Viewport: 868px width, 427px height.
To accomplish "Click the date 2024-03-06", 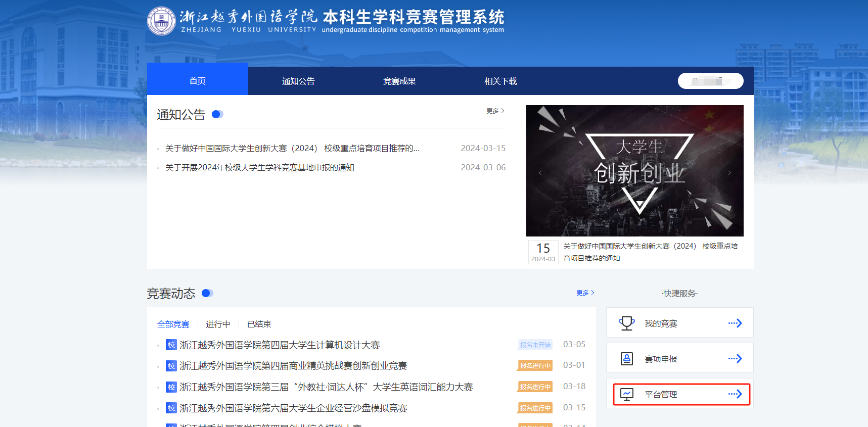I will click(483, 167).
